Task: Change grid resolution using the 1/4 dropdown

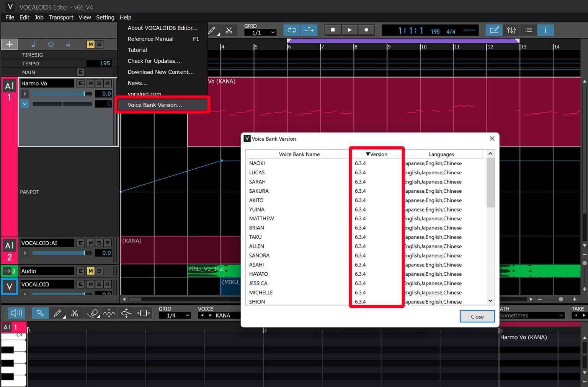Action: tap(175, 315)
